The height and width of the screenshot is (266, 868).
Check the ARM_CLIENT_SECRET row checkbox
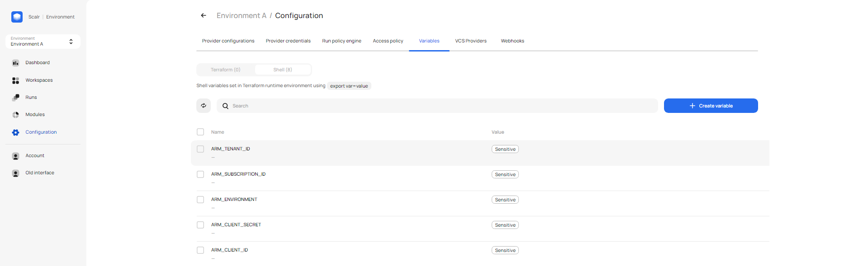pos(200,225)
